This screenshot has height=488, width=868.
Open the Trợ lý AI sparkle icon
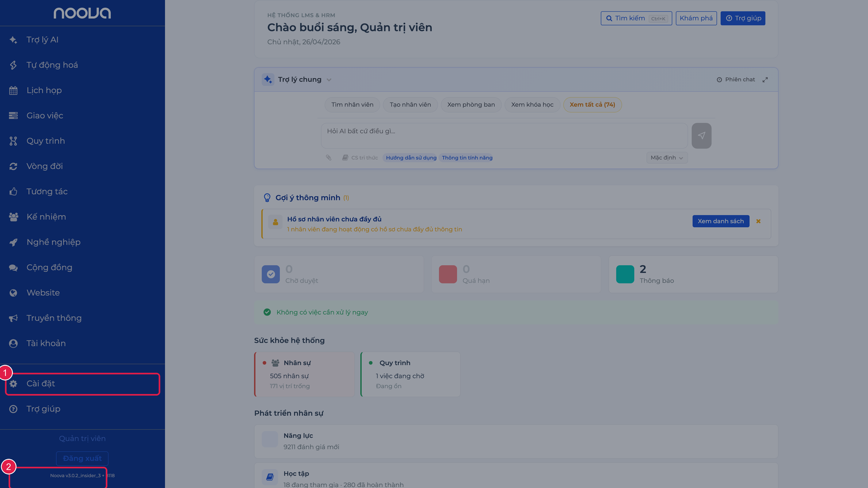[x=14, y=40]
